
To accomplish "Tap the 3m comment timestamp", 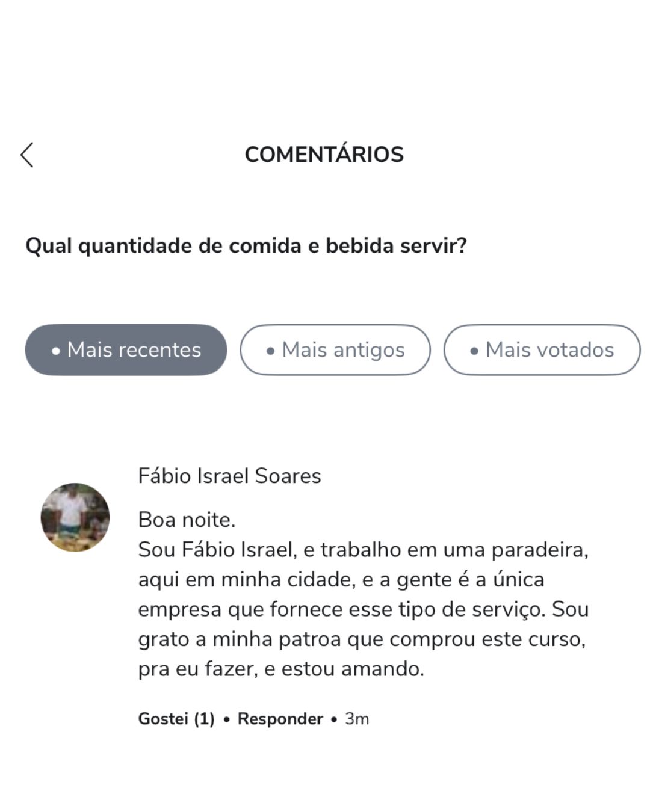I will pos(357,719).
